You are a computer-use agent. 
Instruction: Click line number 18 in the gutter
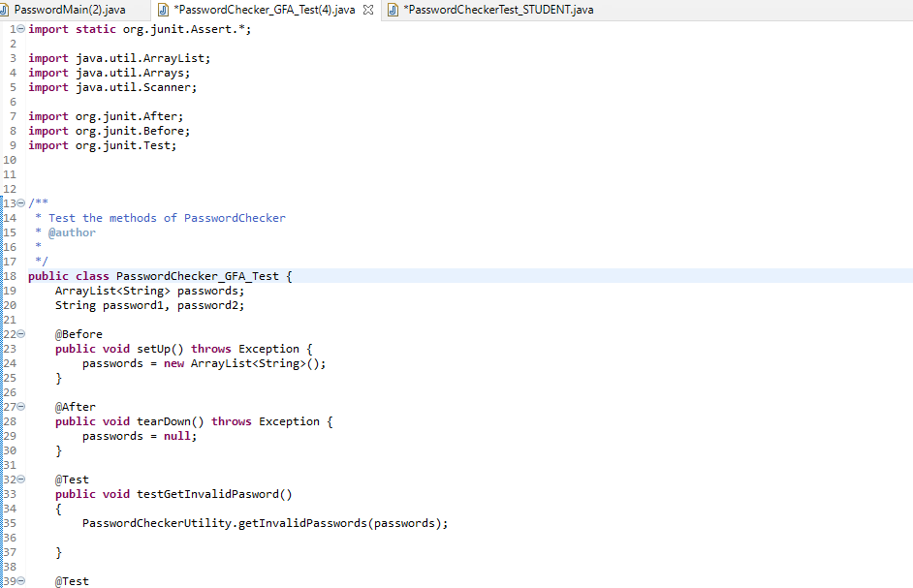coord(10,276)
